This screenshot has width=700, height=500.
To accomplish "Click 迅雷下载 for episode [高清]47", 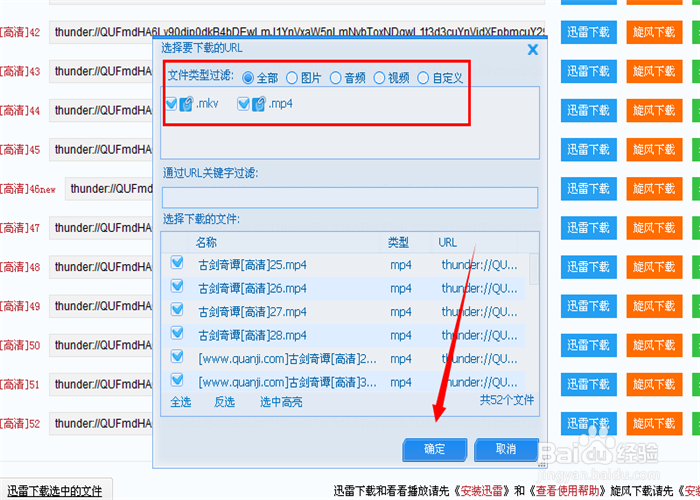I will pyautogui.click(x=589, y=228).
